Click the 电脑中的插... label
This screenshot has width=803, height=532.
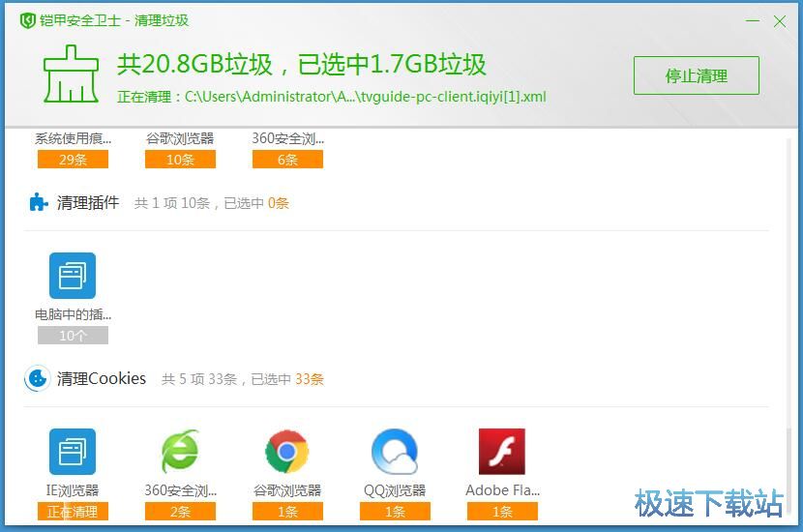pyautogui.click(x=73, y=314)
